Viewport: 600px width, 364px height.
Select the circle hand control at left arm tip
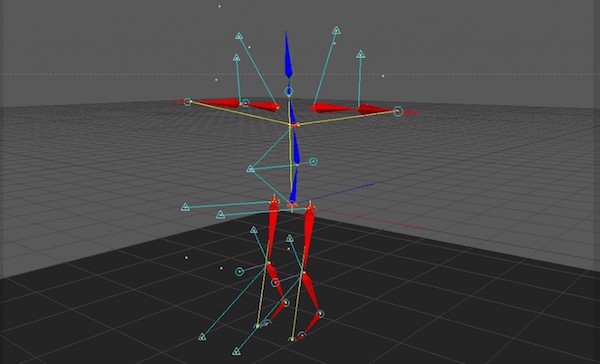click(188, 102)
